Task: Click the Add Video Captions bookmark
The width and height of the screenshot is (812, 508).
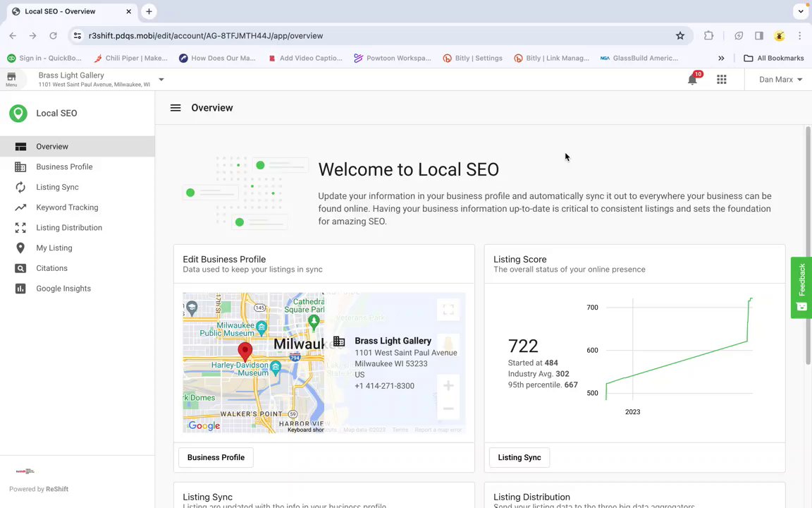Action: click(305, 58)
